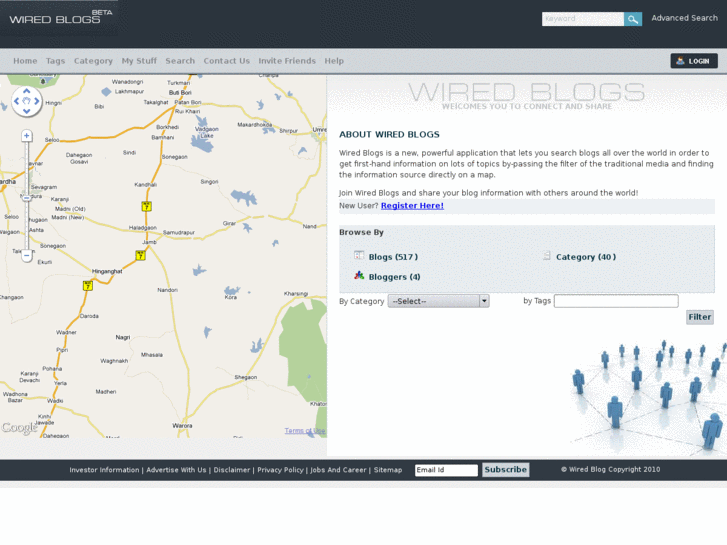Open the Tags menu item
The height and width of the screenshot is (545, 727).
point(55,61)
